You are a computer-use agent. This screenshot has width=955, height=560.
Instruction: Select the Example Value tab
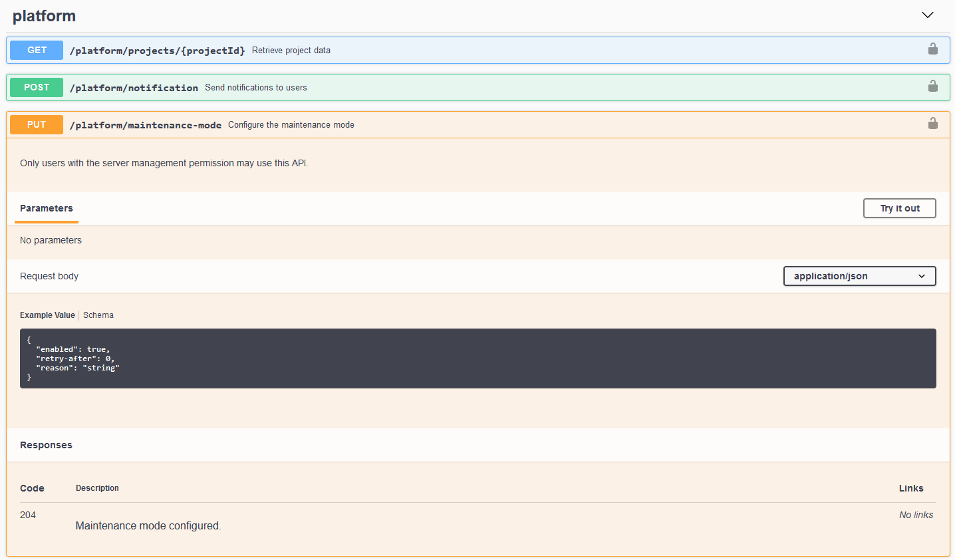pos(47,315)
